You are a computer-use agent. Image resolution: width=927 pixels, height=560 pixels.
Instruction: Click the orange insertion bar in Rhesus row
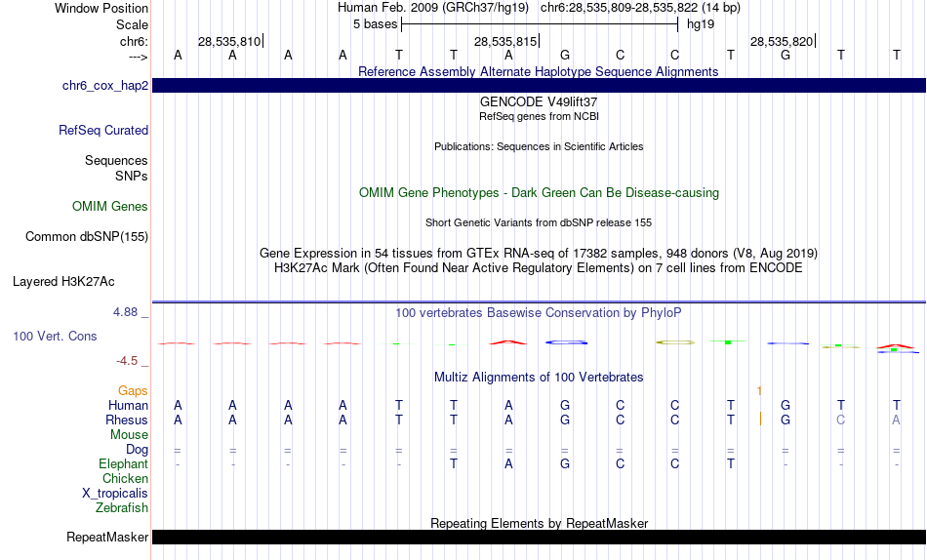pos(760,420)
